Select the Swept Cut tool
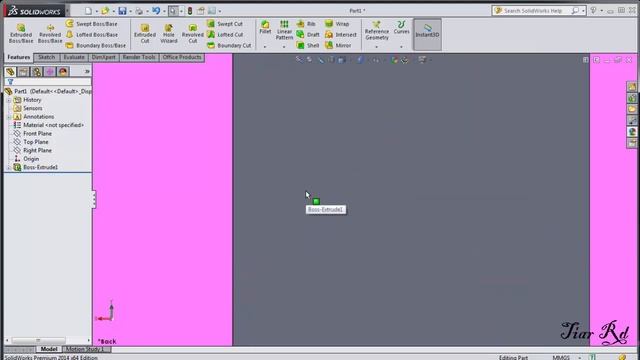This screenshot has height=360, width=640. click(x=225, y=24)
